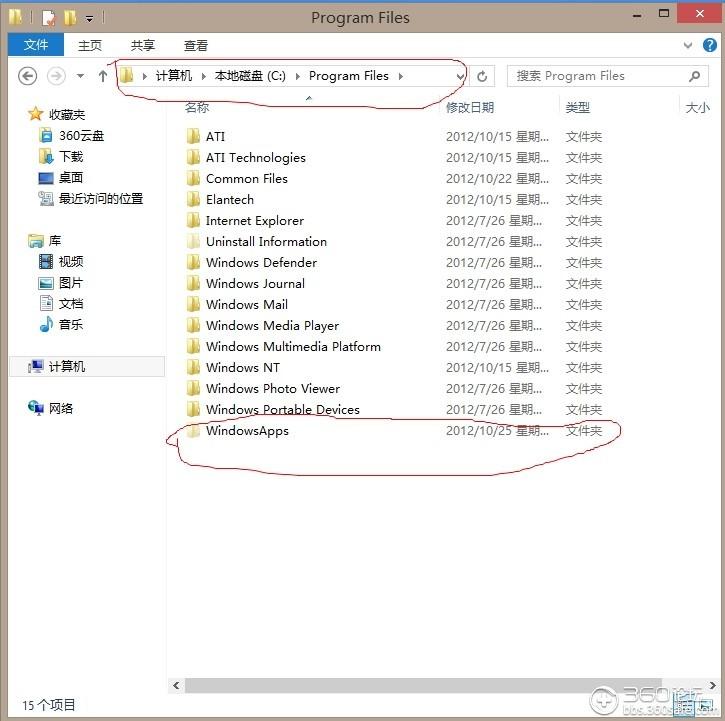Refresh the Program Files folder view

tap(482, 76)
